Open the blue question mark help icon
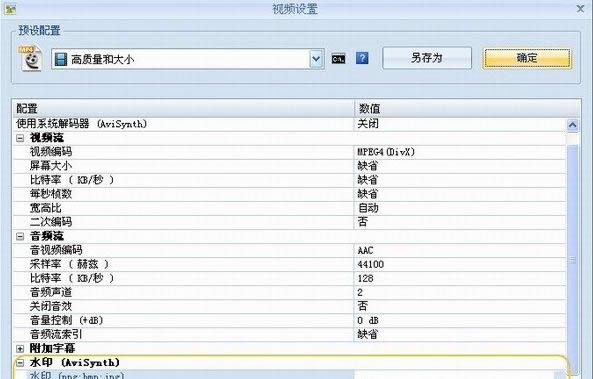Viewport: 593px width, 379px height. point(362,58)
